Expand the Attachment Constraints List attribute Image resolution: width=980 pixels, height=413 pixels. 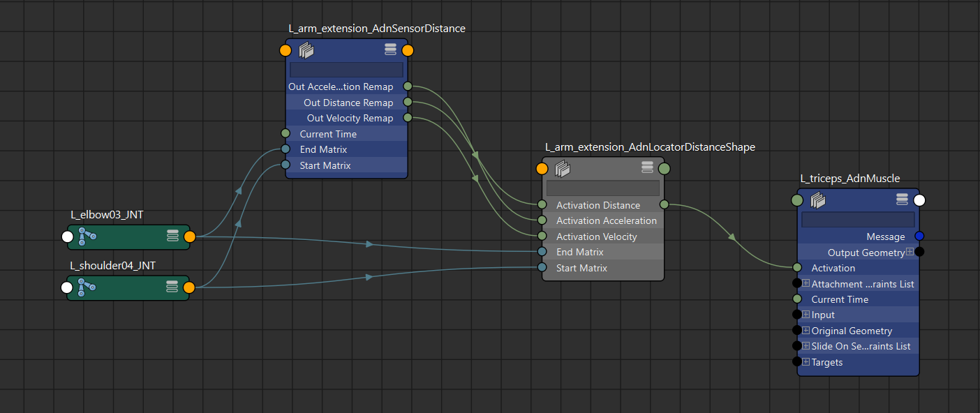pyautogui.click(x=805, y=283)
